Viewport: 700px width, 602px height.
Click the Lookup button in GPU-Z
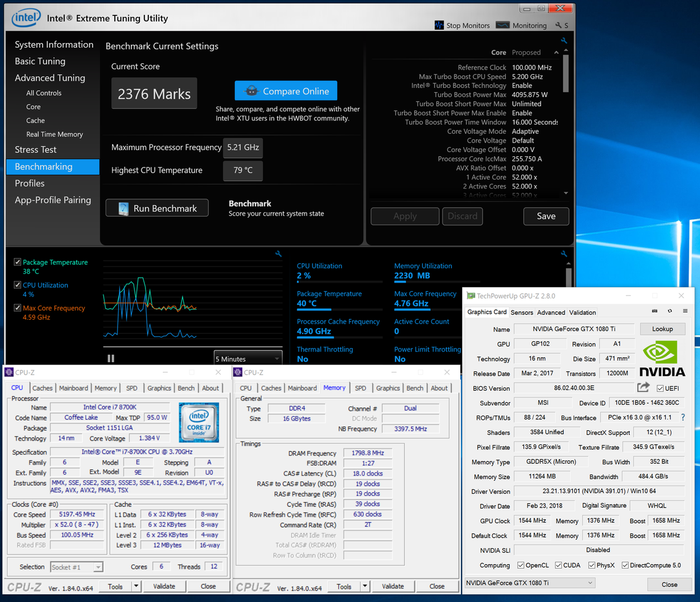tap(663, 329)
